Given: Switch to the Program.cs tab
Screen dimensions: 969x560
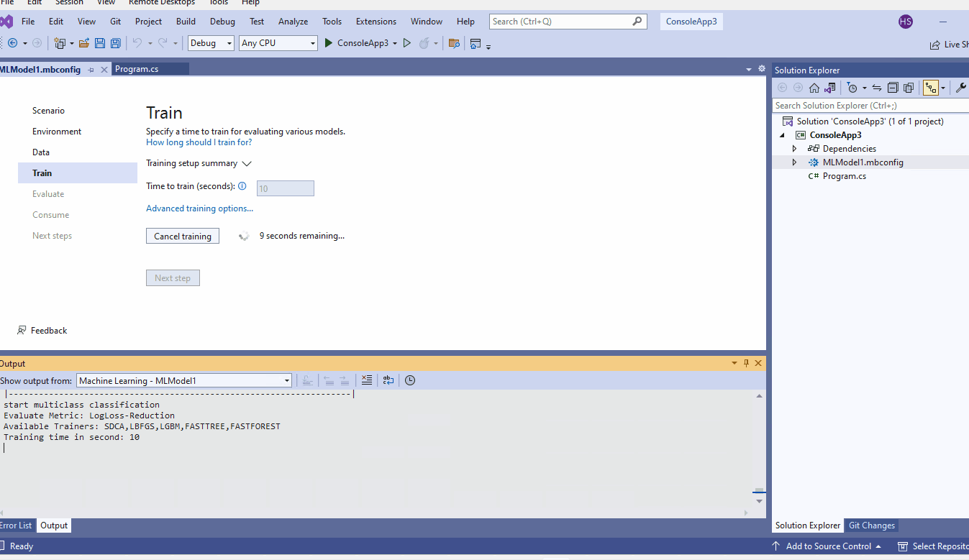Looking at the screenshot, I should click(150, 68).
